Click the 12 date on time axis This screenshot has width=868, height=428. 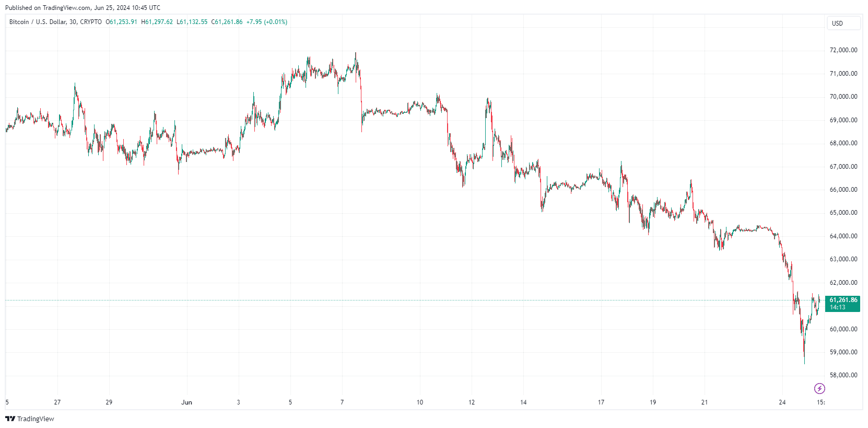(x=472, y=402)
